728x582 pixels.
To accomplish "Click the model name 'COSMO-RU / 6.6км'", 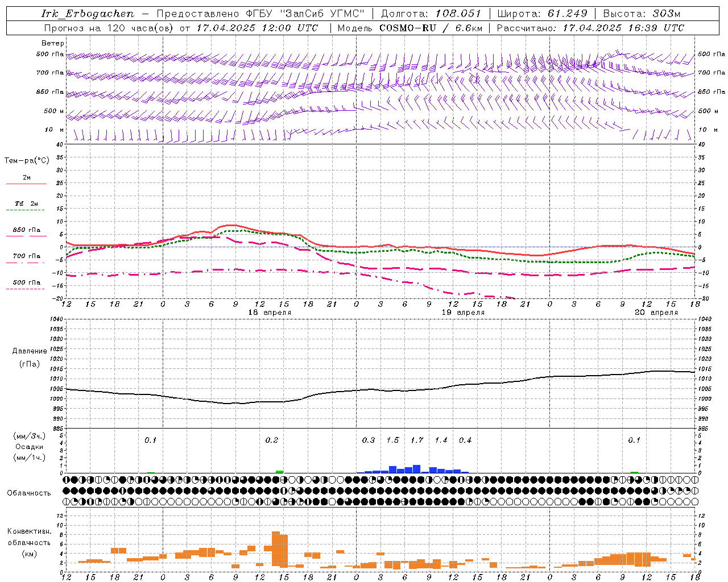I will pyautogui.click(x=431, y=27).
